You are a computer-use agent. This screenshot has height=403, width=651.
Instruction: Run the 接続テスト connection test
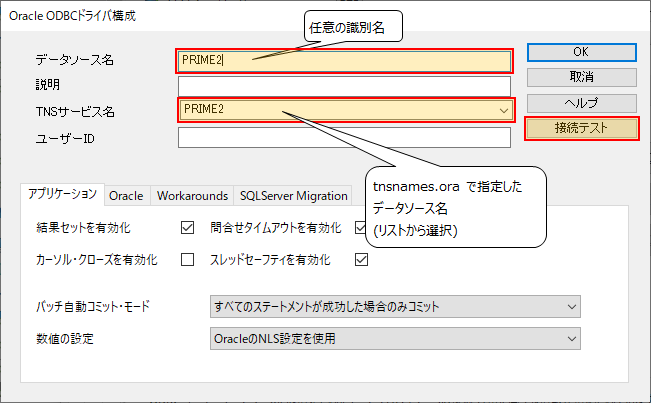[x=582, y=129]
